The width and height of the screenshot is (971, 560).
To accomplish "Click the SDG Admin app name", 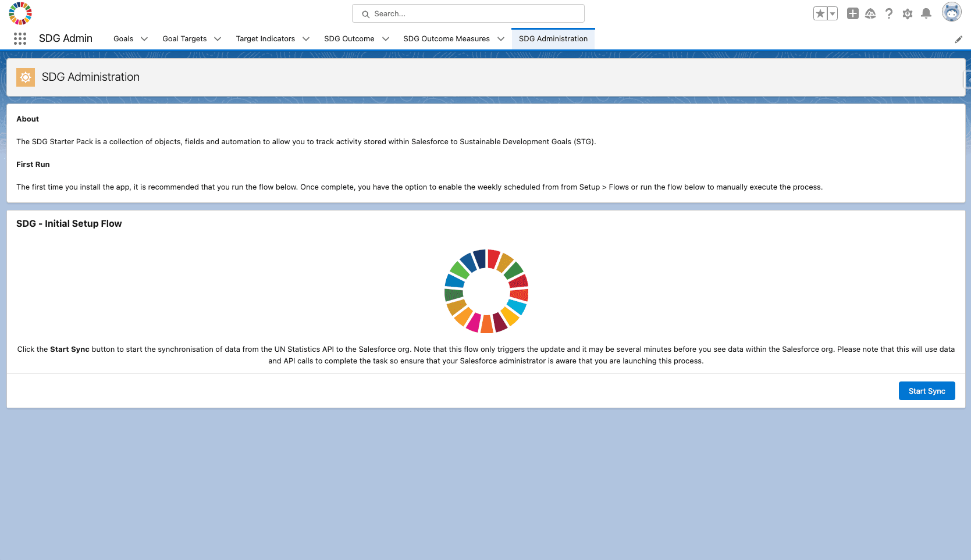I will pos(66,38).
